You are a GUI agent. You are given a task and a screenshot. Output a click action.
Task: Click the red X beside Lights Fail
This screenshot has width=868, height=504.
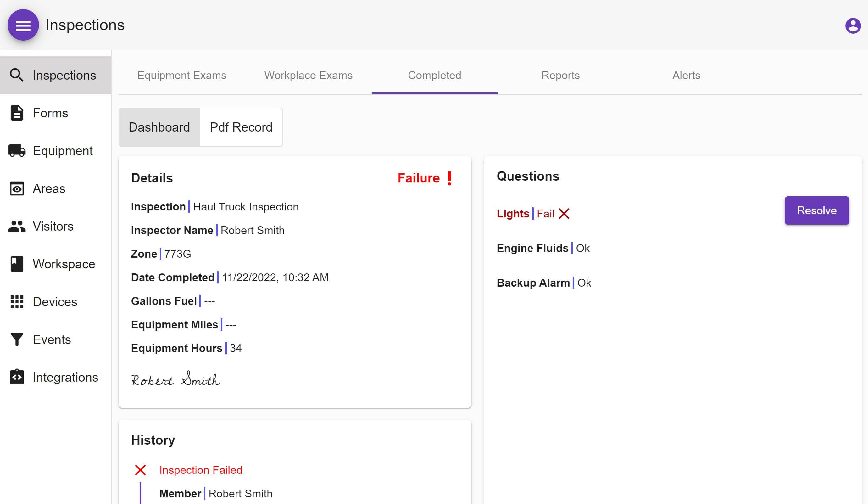(564, 214)
